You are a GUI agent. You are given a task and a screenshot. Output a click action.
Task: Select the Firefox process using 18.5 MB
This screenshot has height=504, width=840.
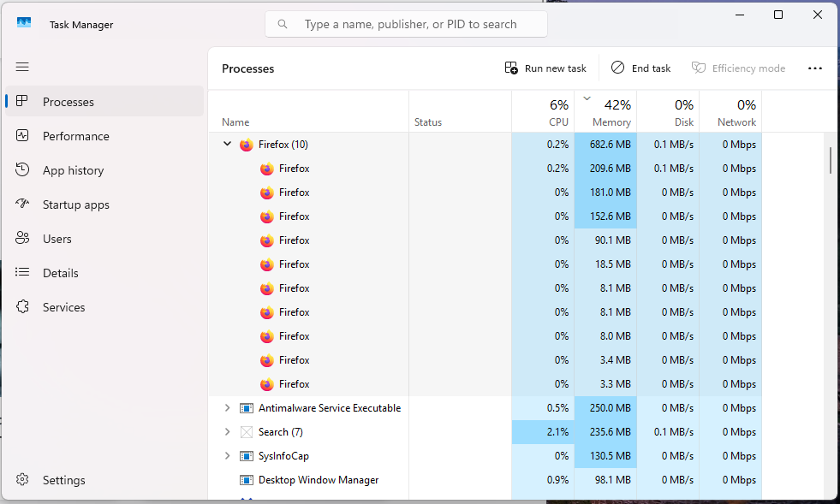[x=485, y=264]
